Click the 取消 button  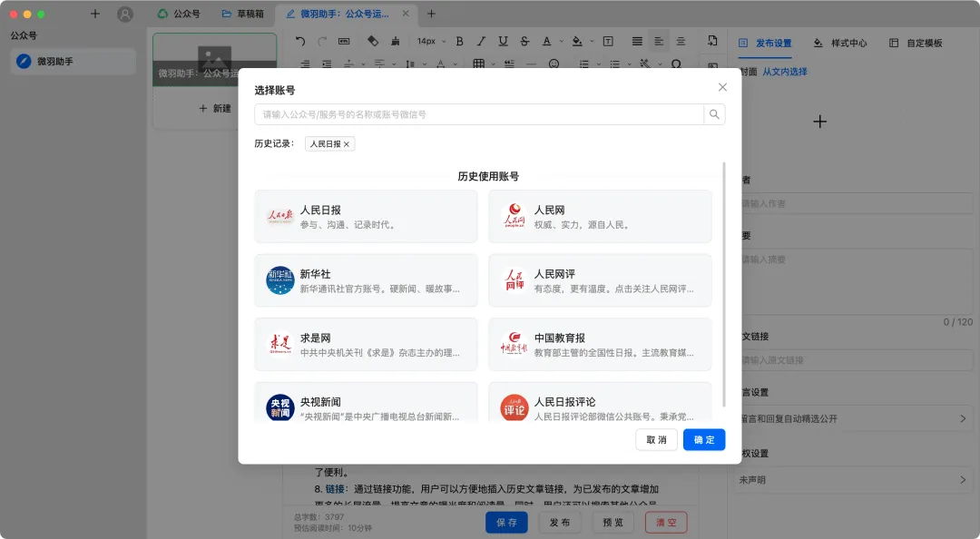tap(656, 439)
